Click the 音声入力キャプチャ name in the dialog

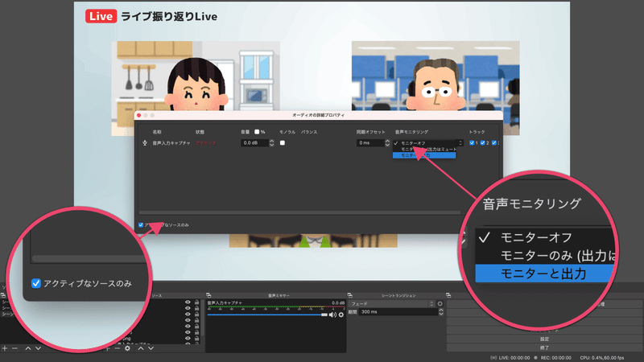171,143
